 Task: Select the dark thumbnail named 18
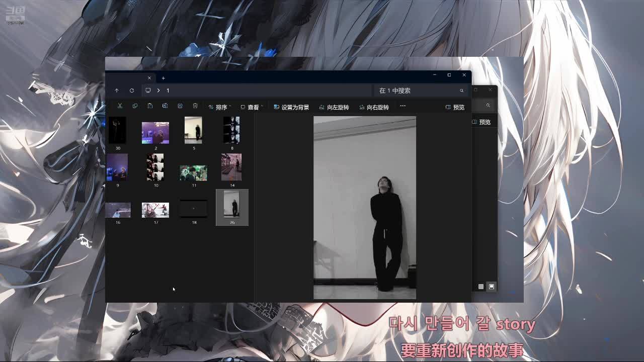coord(194,208)
